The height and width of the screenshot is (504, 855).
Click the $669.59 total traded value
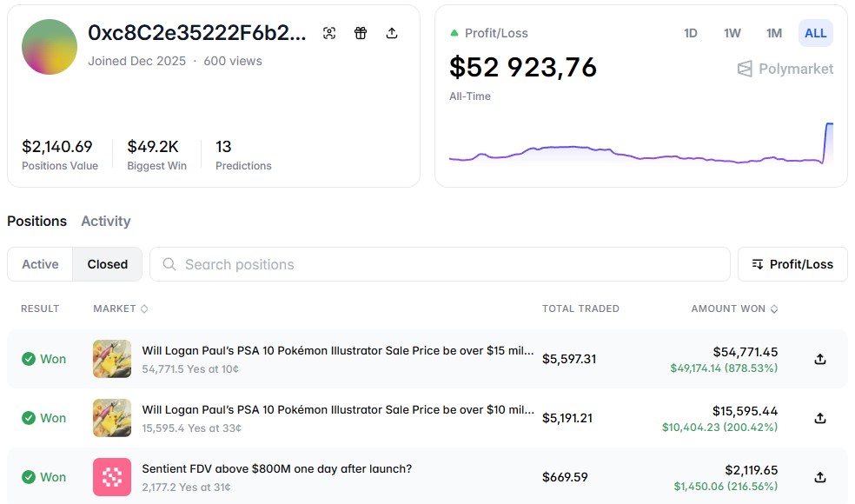565,477
